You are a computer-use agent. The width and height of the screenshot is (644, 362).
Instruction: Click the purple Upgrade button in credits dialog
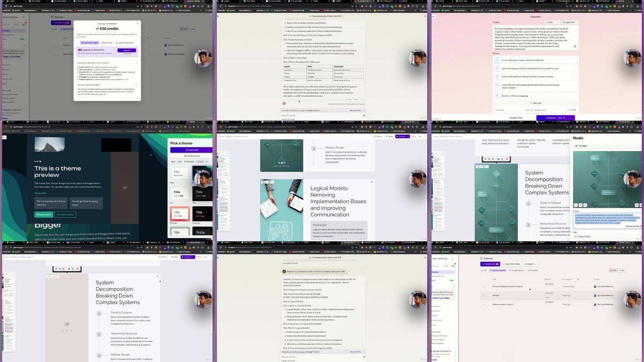pos(127,50)
